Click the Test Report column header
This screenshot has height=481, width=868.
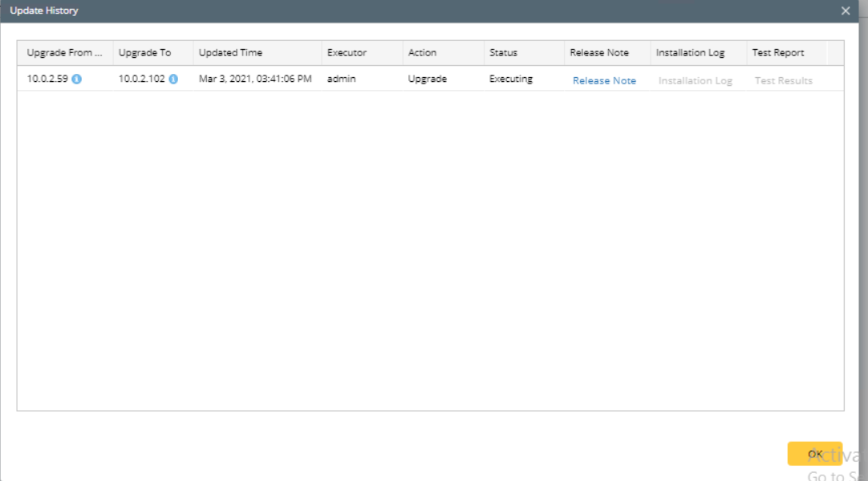pos(787,53)
